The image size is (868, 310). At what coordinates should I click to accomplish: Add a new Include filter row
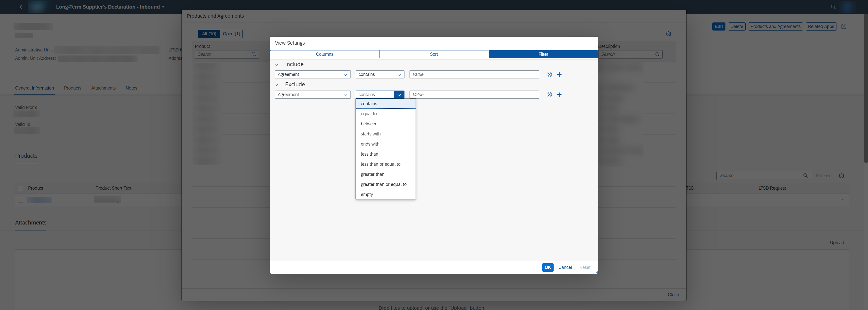pos(559,74)
